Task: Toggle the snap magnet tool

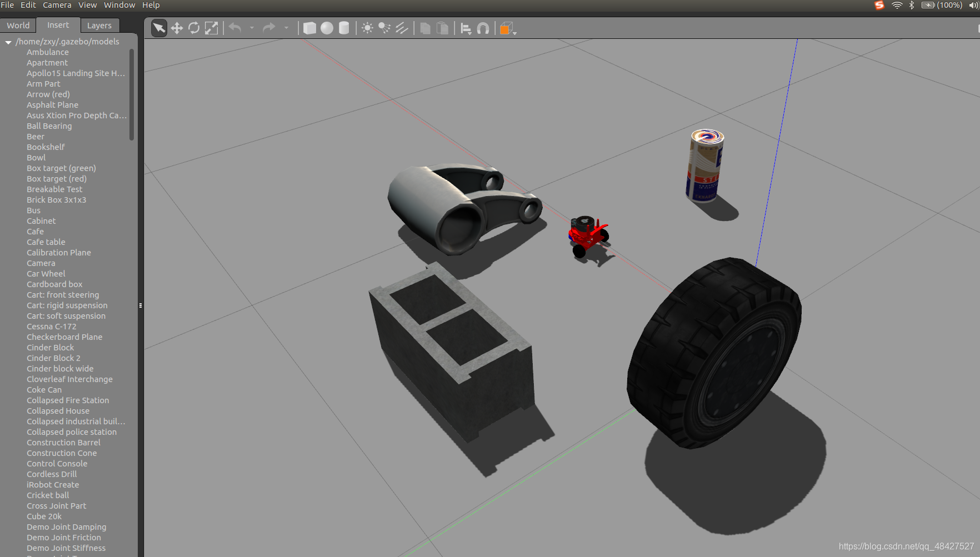Action: pos(483,28)
